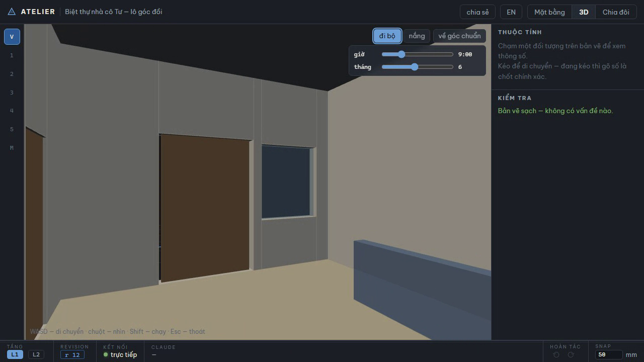The width and height of the screenshot is (644, 362).
Task: Select the V tool in left sidebar
Action: (12, 37)
